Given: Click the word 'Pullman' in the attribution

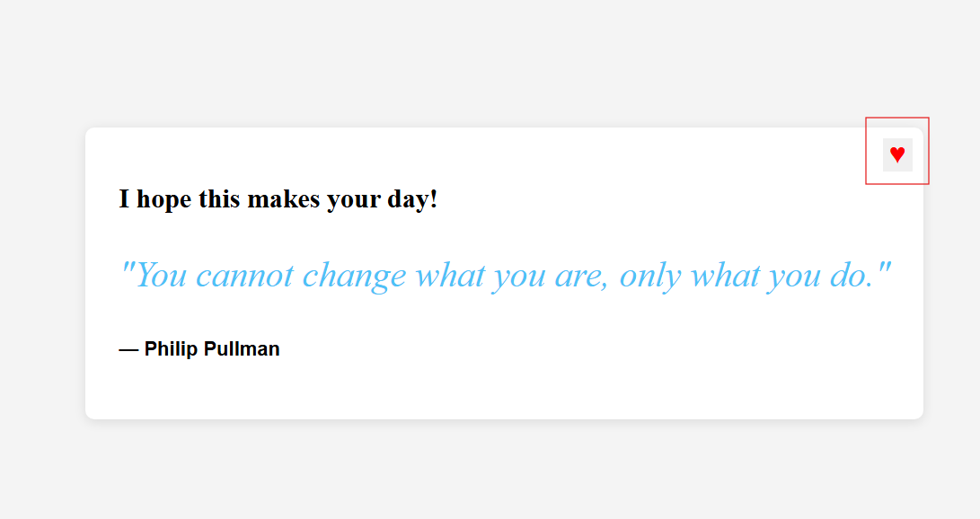Looking at the screenshot, I should (242, 348).
